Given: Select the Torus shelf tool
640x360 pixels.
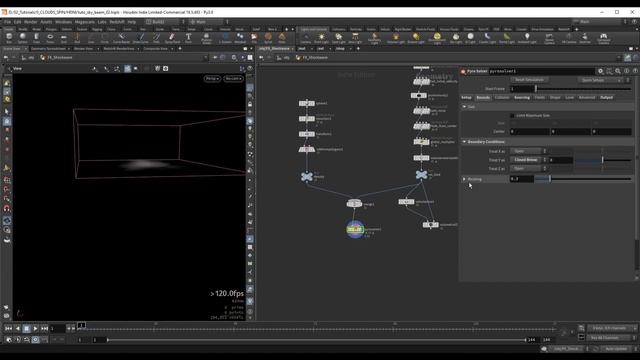Looking at the screenshot, I should 50,38.
